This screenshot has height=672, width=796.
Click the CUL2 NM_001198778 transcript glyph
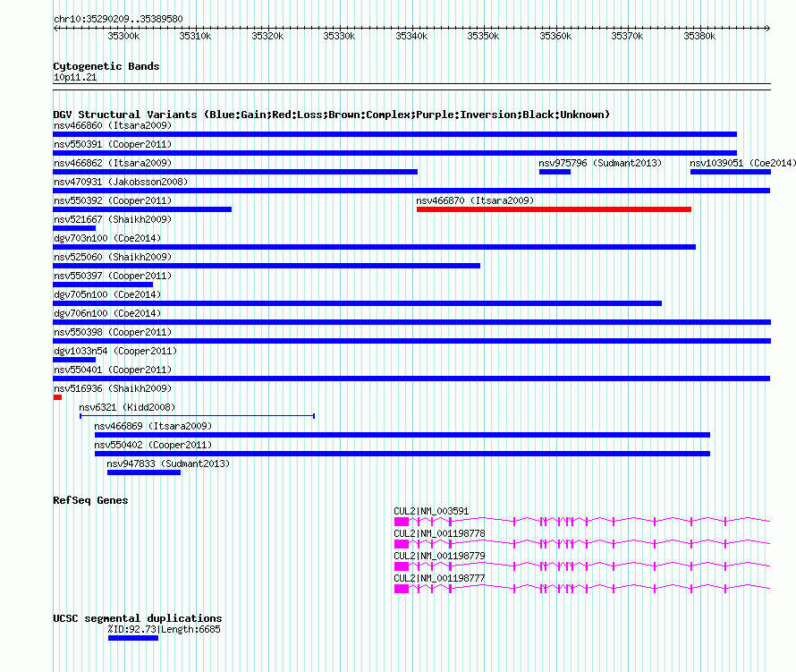point(581,543)
